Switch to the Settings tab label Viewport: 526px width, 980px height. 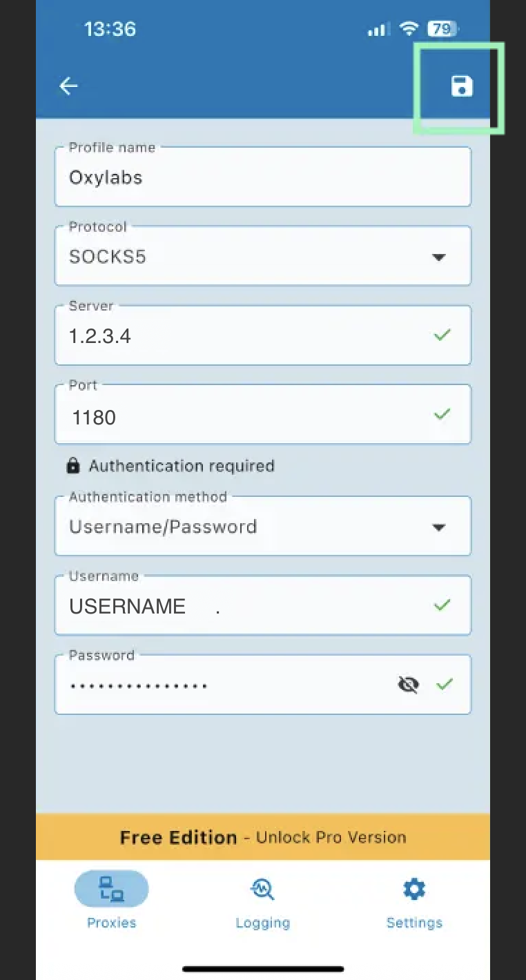click(414, 923)
